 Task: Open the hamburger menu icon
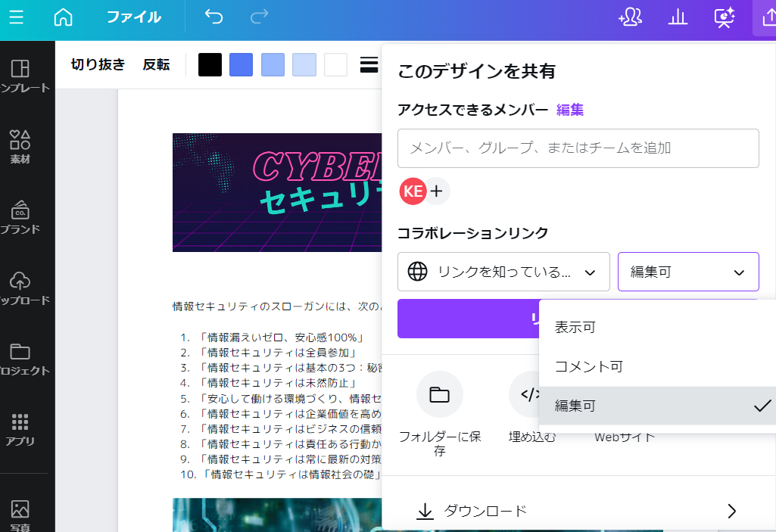16,17
